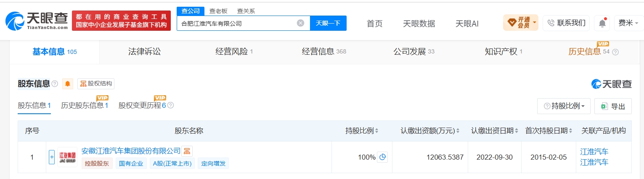Open 天眼数据 in top navigation
Viewport: 644px width, 179px height.
419,23
